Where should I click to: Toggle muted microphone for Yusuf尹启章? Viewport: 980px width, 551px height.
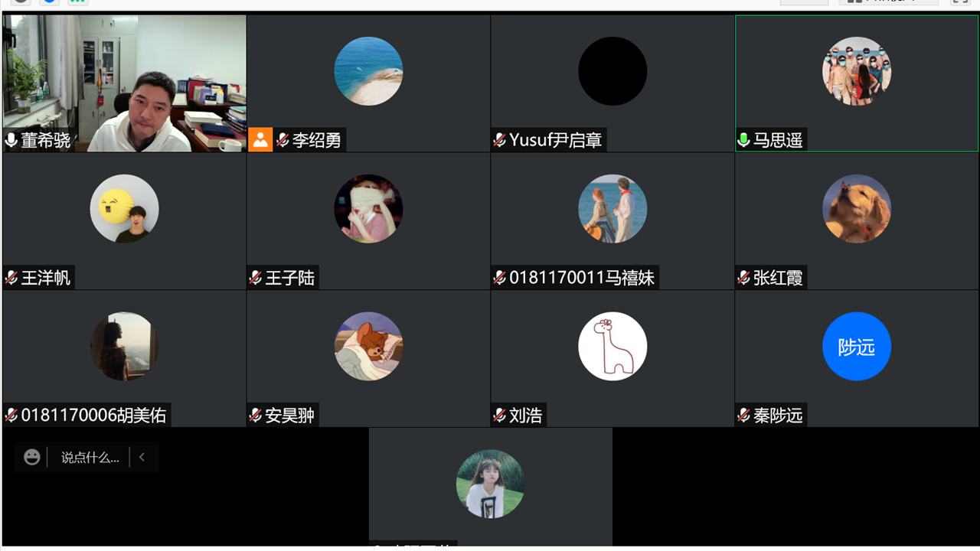pyautogui.click(x=500, y=140)
